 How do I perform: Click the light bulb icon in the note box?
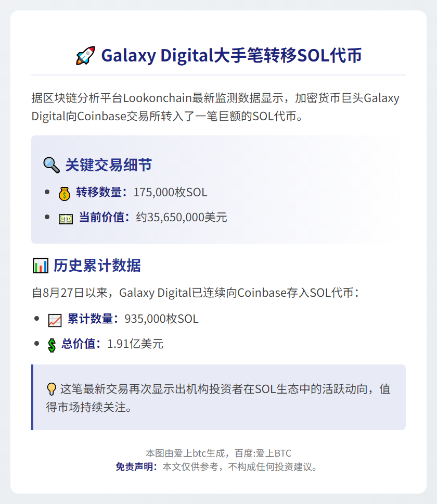(52, 389)
